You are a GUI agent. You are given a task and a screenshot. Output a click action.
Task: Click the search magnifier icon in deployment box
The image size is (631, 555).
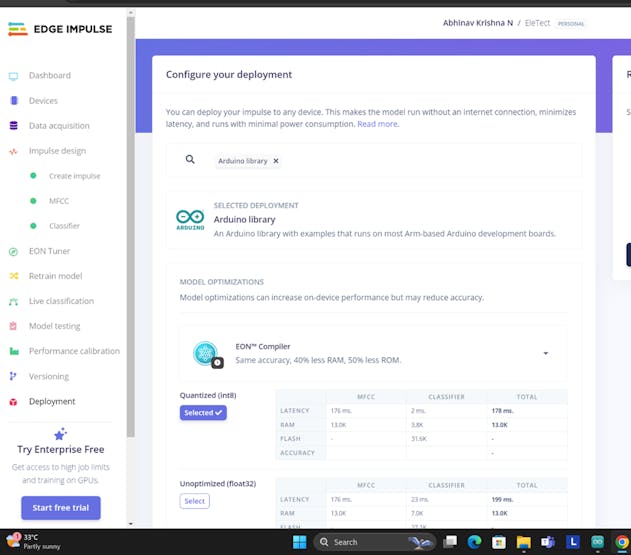click(190, 160)
